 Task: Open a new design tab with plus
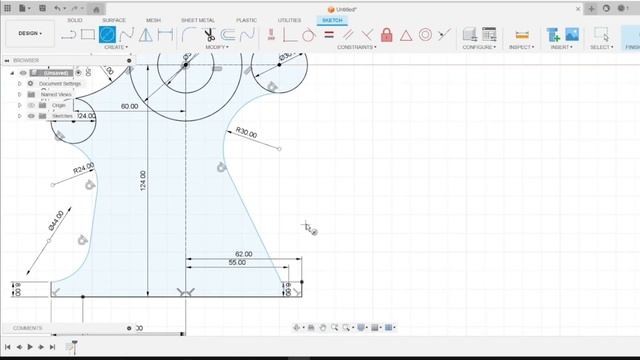coord(591,9)
